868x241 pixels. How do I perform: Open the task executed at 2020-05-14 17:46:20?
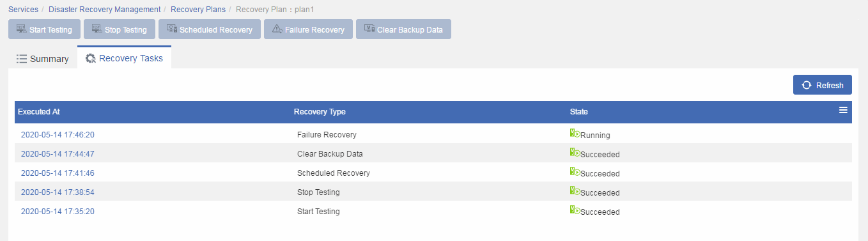[58, 135]
